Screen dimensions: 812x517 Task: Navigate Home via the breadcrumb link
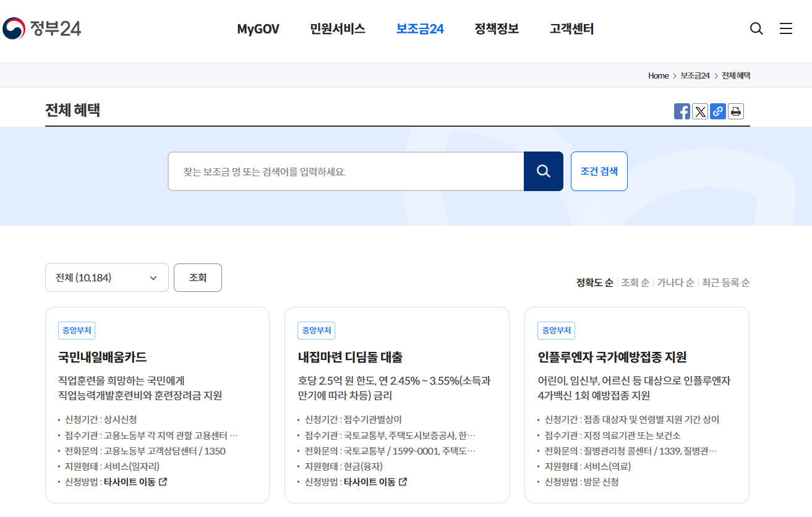657,75
